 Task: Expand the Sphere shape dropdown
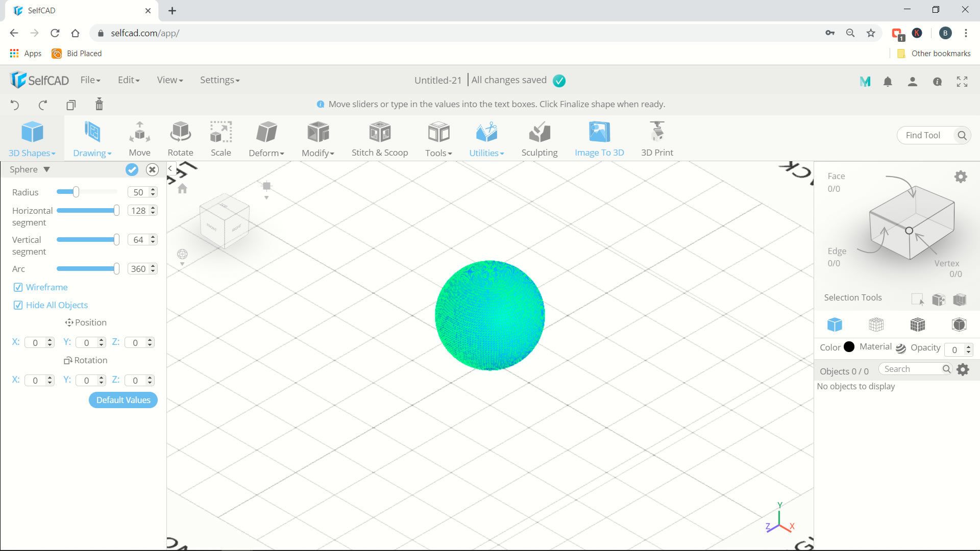click(x=46, y=169)
